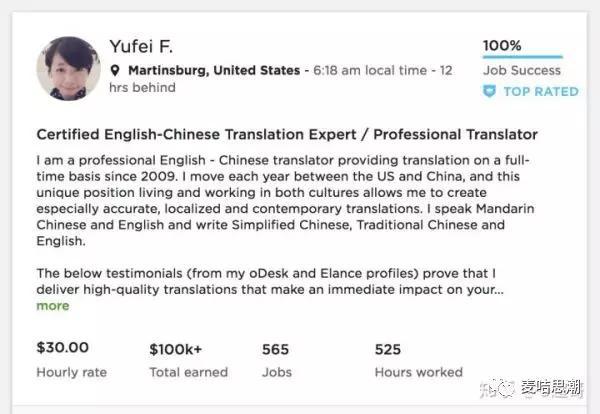This screenshot has height=414, width=600.
Task: Click the freelancer name Yufei F.
Action: point(141,46)
